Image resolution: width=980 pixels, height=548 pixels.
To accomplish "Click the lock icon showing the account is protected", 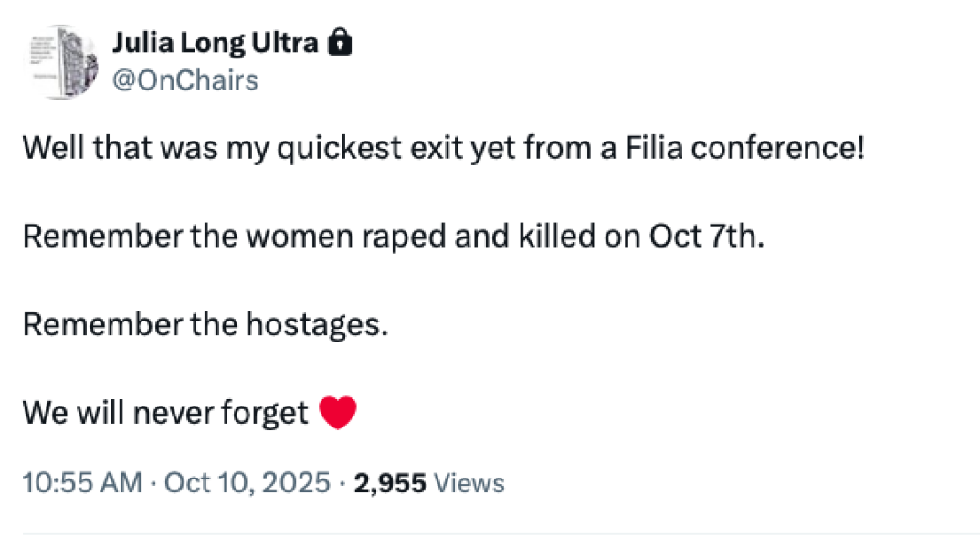I will [x=339, y=41].
